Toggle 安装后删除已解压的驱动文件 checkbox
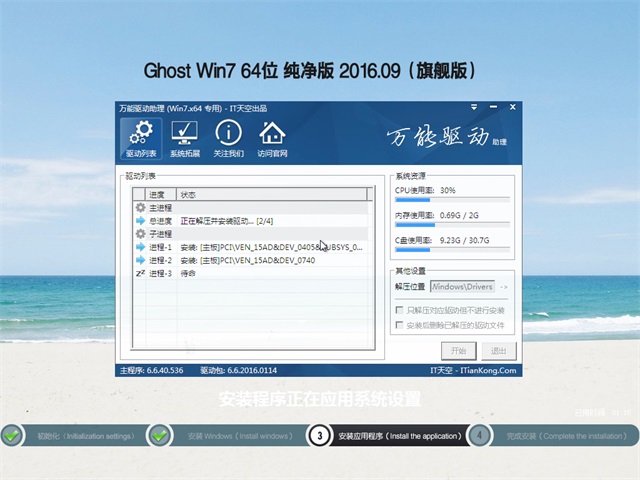 pyautogui.click(x=400, y=326)
